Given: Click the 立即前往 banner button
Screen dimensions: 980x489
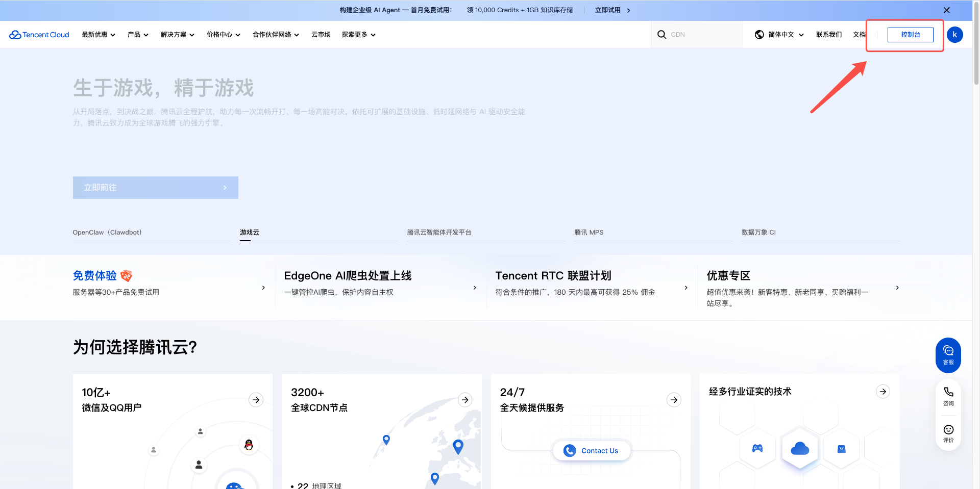Looking at the screenshot, I should [155, 188].
